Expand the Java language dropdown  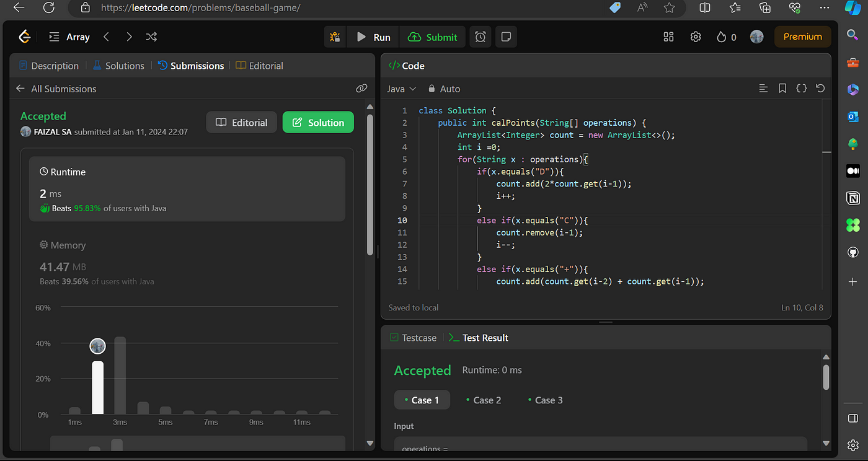tap(402, 89)
